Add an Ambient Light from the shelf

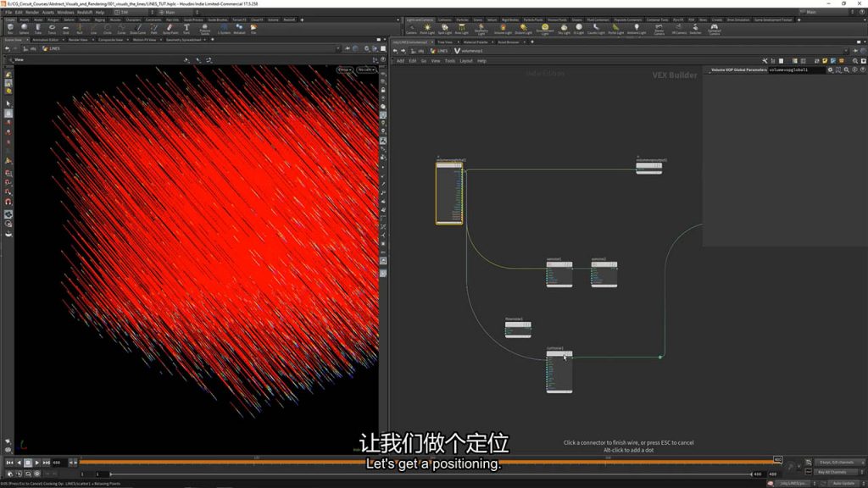pyautogui.click(x=637, y=29)
